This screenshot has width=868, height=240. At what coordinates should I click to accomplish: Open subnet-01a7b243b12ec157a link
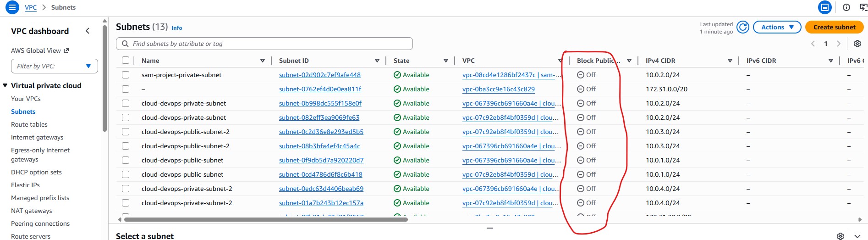[x=321, y=203]
